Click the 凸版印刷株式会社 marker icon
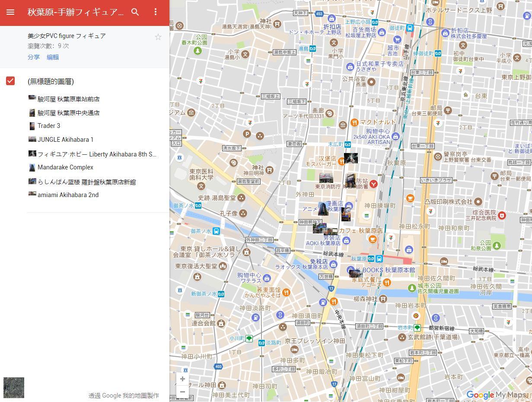532x402 pixels. coord(478,202)
